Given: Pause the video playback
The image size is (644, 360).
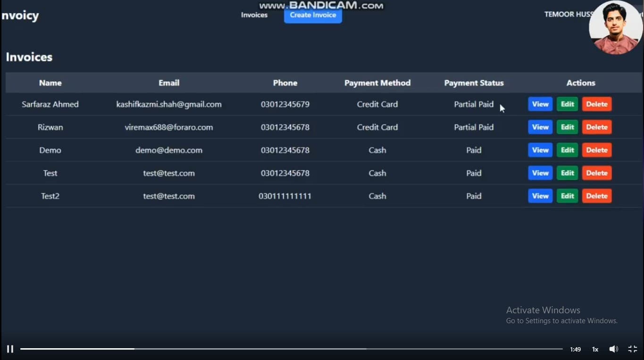Looking at the screenshot, I should (x=10, y=349).
